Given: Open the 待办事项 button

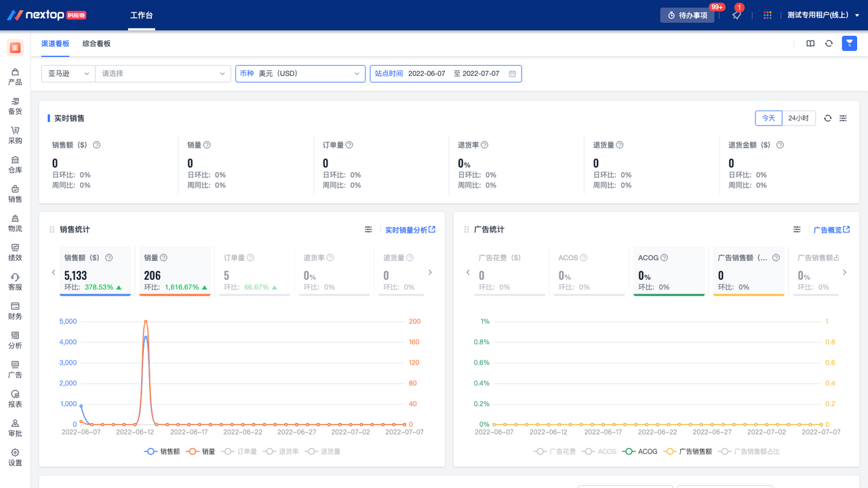Looking at the screenshot, I should [688, 15].
